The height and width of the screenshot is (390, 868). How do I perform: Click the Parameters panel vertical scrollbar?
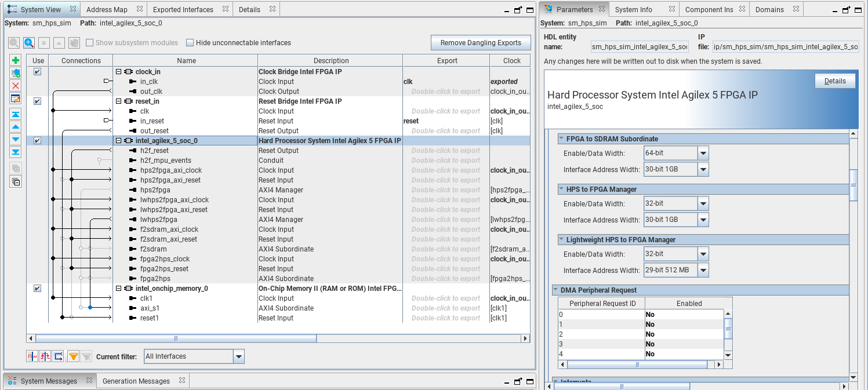pos(854,185)
